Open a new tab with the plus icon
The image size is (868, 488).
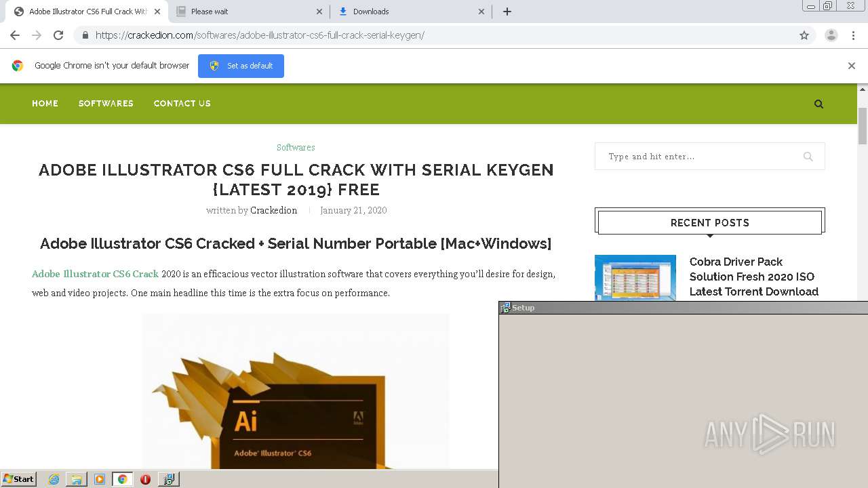(507, 12)
